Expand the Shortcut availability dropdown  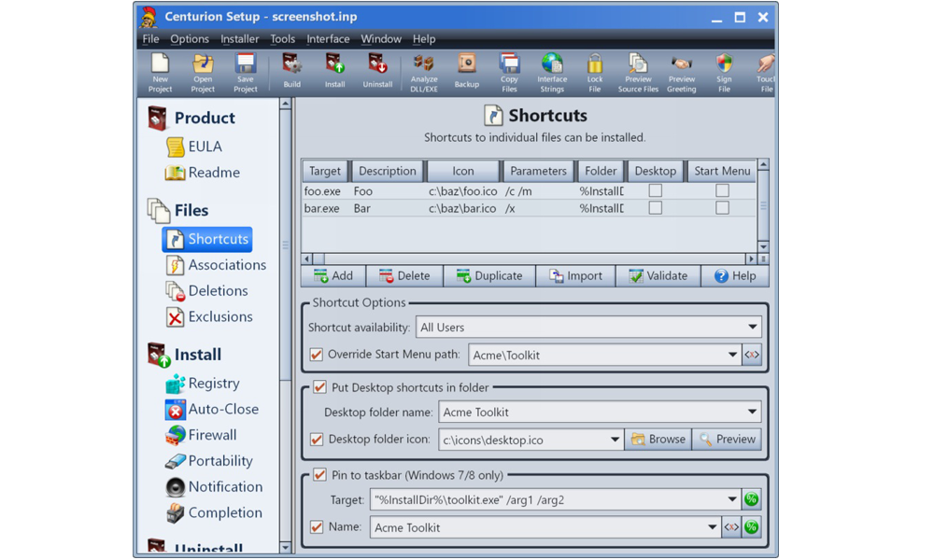coord(752,328)
